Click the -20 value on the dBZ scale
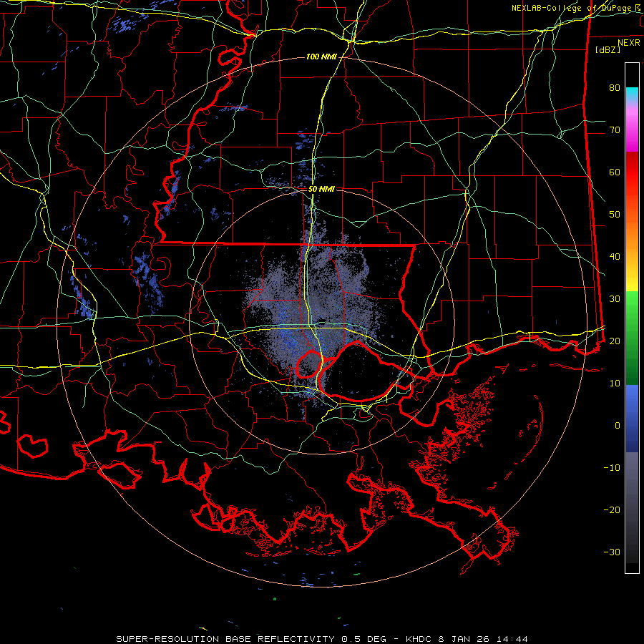The image size is (644, 644). tap(612, 510)
